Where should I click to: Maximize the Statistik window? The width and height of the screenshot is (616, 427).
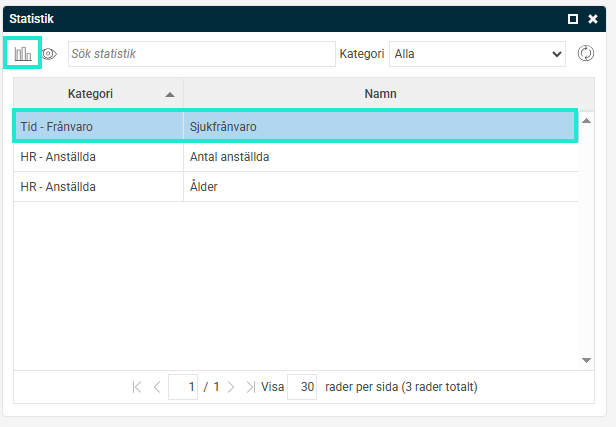click(573, 18)
